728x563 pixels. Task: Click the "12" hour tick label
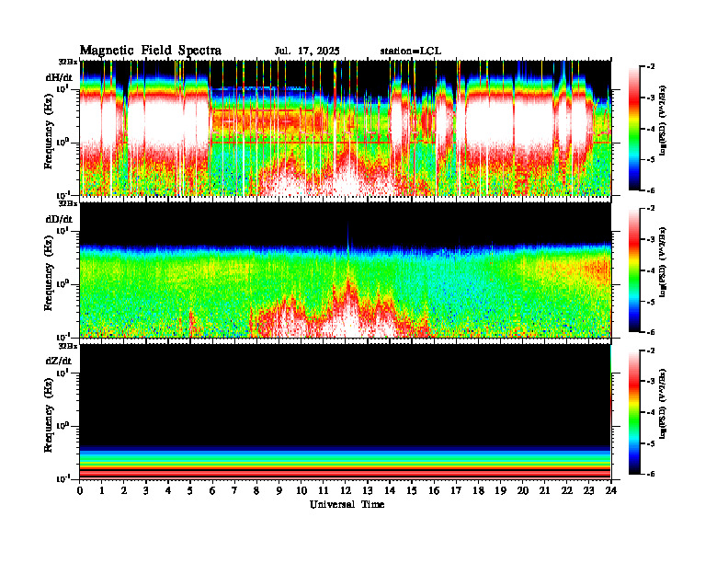346,490
